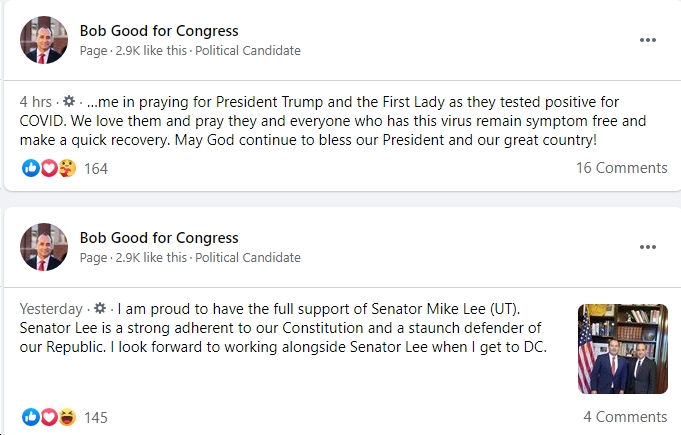Open Senator Mike Lee photo thumbnail
The width and height of the screenshot is (681, 435).
pos(622,349)
